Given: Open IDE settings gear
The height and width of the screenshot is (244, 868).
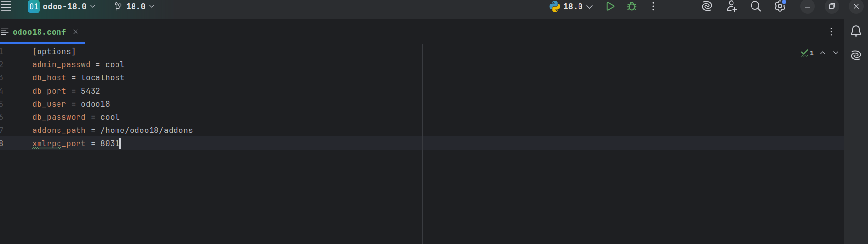Looking at the screenshot, I should [x=780, y=6].
